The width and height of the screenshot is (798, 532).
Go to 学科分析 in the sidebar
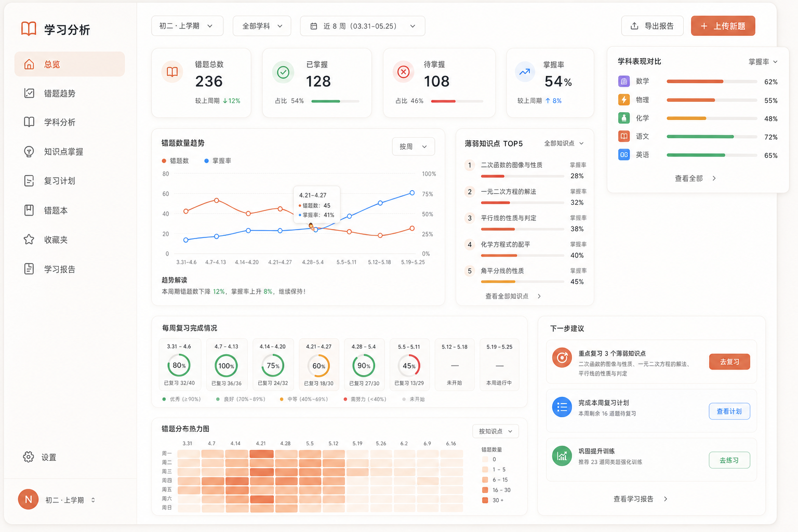click(70, 122)
